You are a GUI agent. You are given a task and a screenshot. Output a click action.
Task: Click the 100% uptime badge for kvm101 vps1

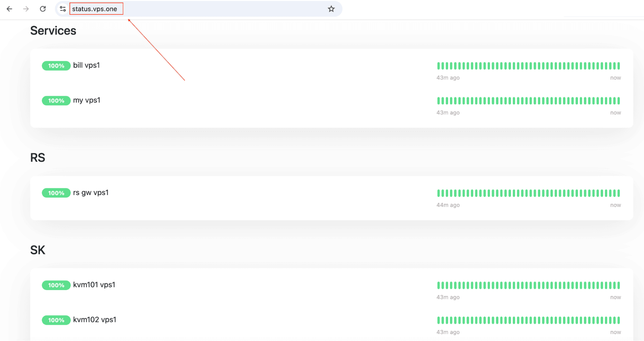[56, 285]
